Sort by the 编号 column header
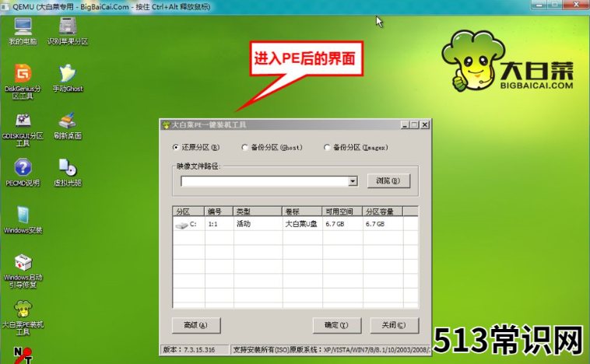 (x=219, y=212)
